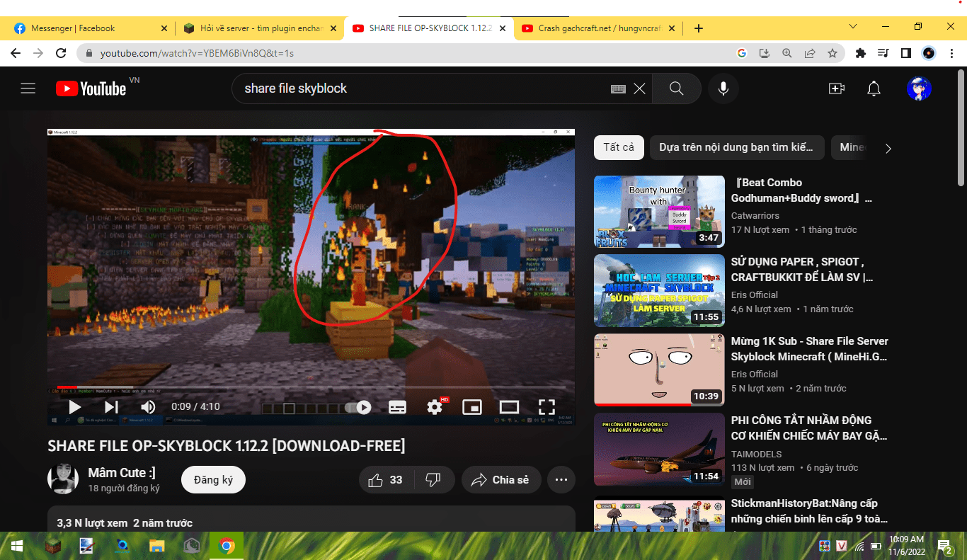Bookmark this page with the star
The image size is (967, 560).
pos(832,53)
